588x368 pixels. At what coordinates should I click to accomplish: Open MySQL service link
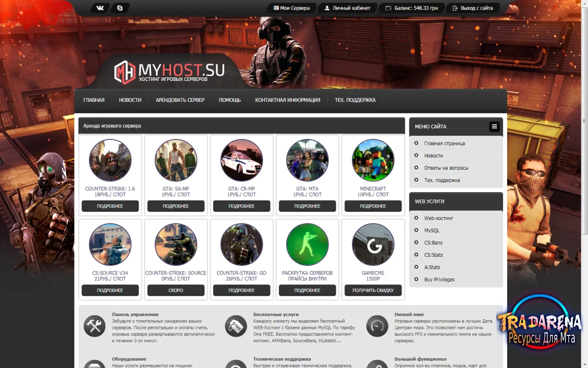coord(431,230)
